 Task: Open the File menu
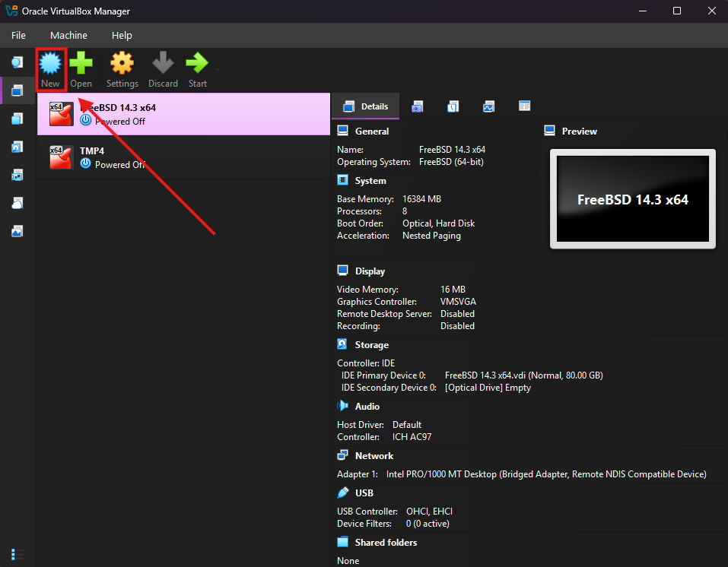(18, 35)
